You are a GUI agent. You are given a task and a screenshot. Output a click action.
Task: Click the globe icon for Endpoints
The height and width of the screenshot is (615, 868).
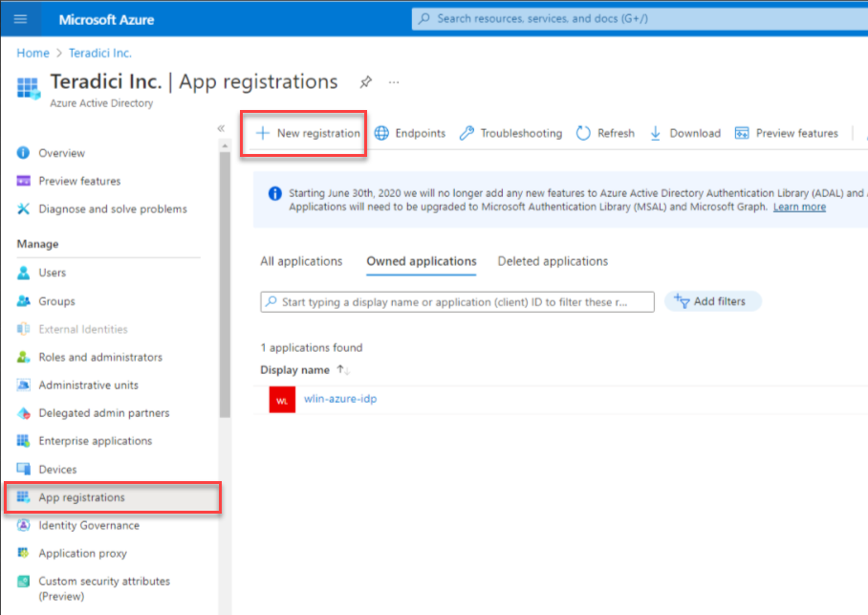(381, 134)
